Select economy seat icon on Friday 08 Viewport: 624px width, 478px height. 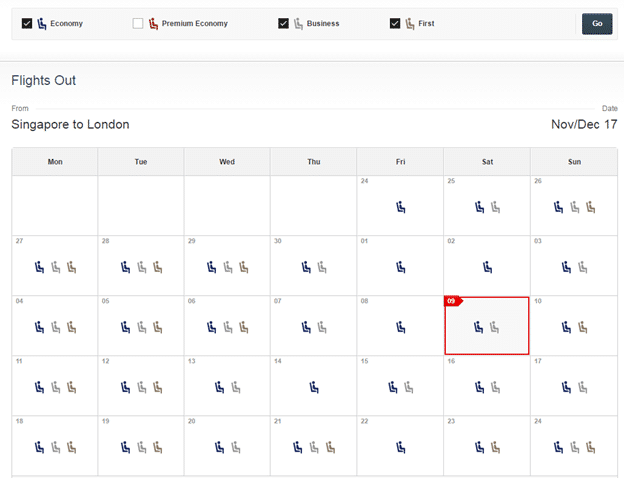click(401, 328)
